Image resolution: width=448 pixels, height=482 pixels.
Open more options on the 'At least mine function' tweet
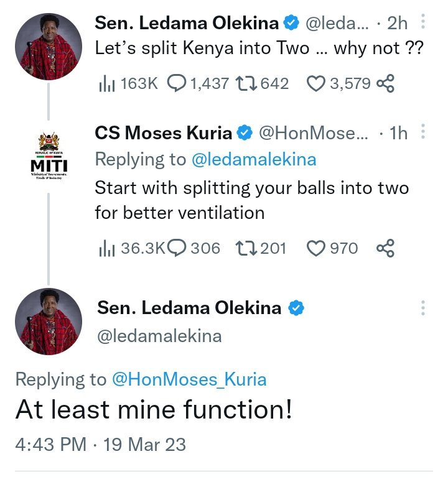423,308
